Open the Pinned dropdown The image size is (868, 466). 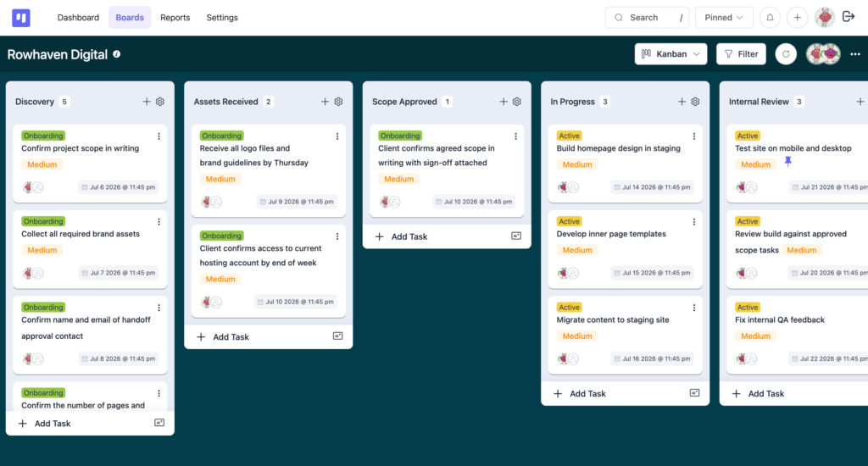click(724, 18)
